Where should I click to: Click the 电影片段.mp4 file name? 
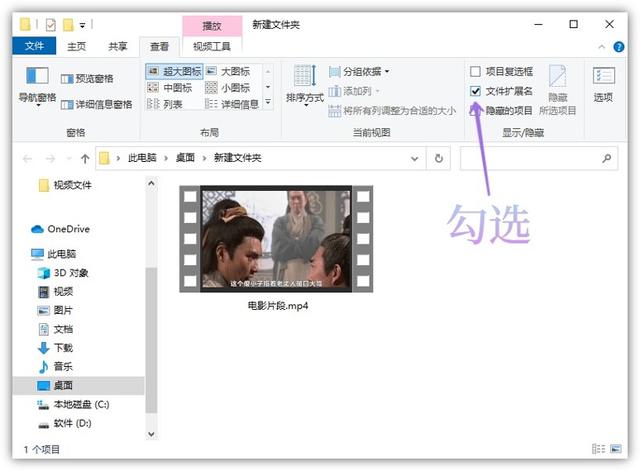(x=278, y=306)
